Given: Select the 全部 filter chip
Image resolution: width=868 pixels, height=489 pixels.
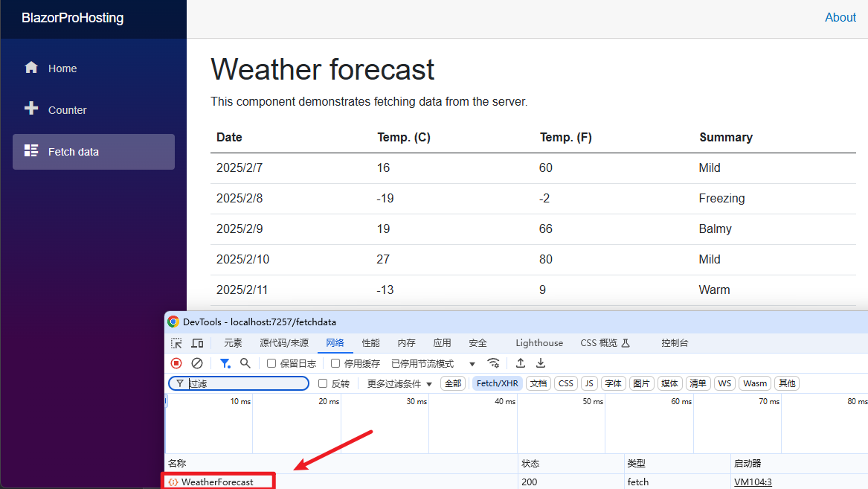Looking at the screenshot, I should coord(453,383).
